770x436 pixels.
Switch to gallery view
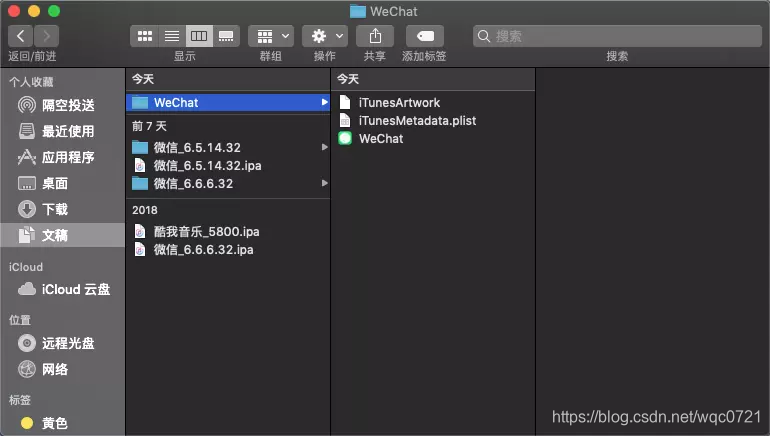click(226, 36)
